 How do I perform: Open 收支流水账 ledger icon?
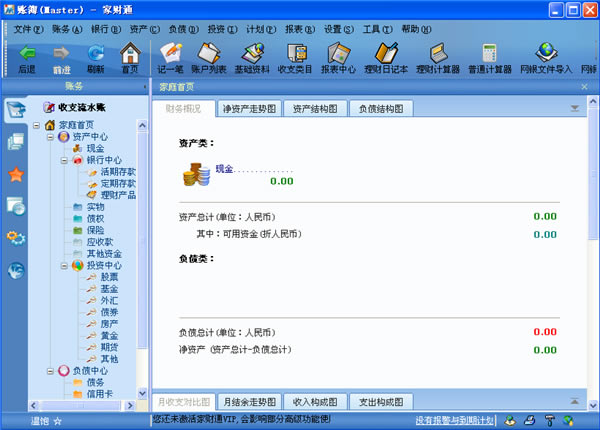click(x=49, y=108)
